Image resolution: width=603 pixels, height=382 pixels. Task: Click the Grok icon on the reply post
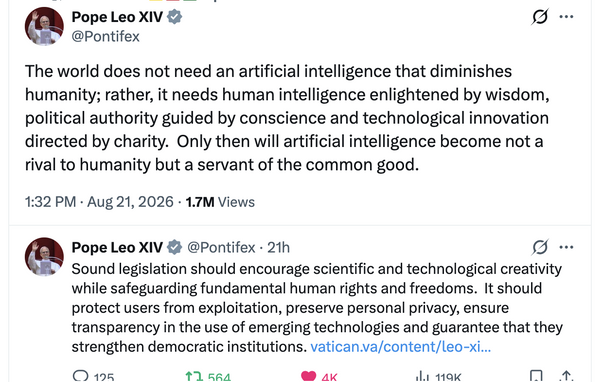[x=540, y=247]
